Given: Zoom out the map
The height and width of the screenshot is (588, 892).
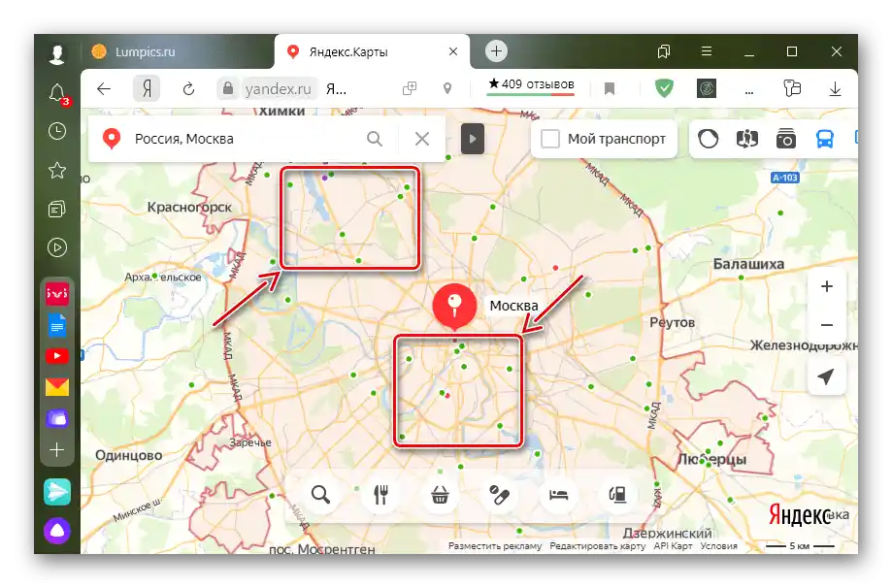Looking at the screenshot, I should (827, 325).
